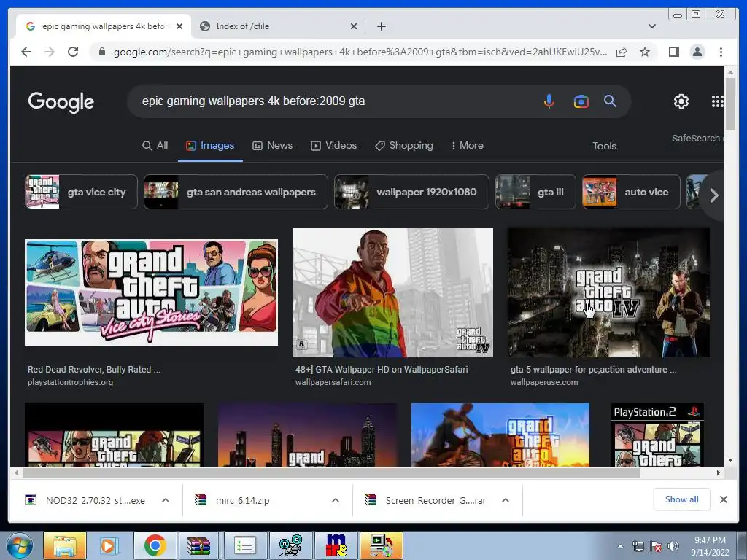Bookmark this tab with the star icon
747x560 pixels.
(645, 52)
